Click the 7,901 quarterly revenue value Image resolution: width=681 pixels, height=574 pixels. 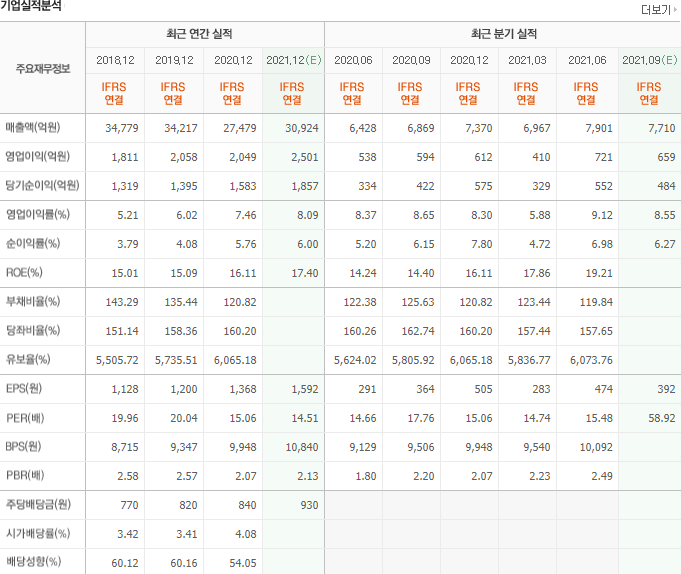coord(599,128)
